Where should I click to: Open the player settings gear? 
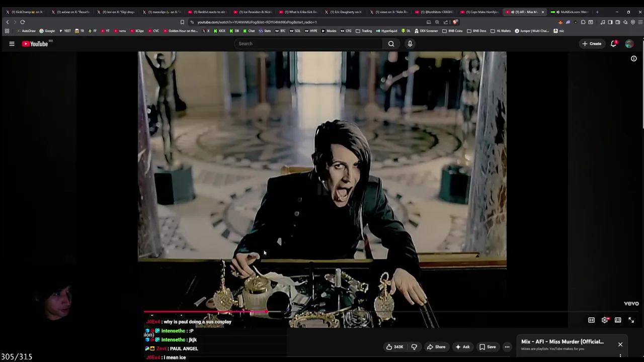pyautogui.click(x=605, y=320)
